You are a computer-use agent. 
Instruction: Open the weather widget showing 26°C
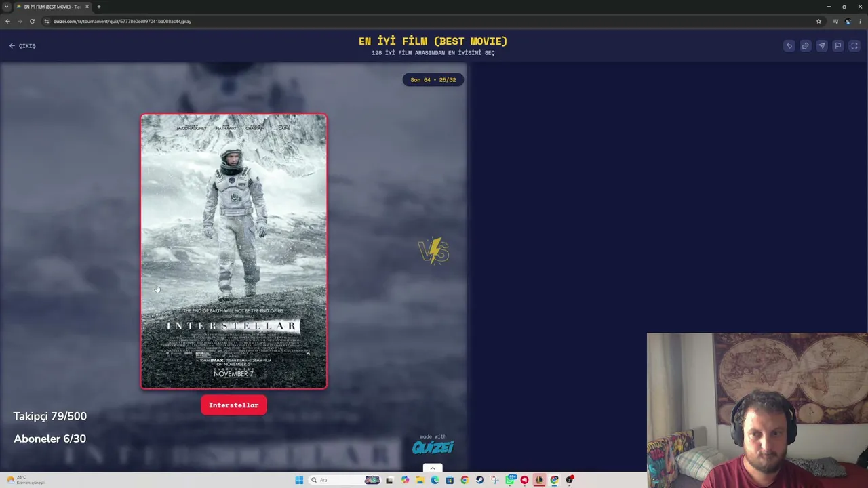click(x=26, y=480)
